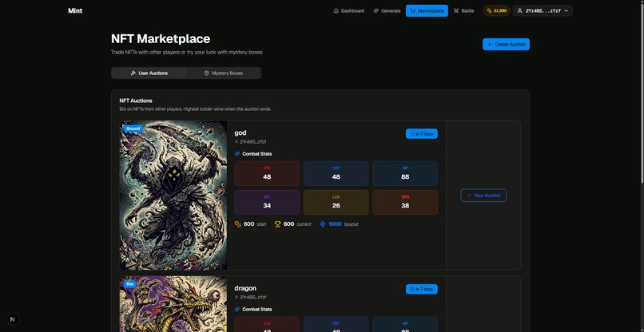Switch to the Mystery Boxes tab
The image size is (644, 332).
pyautogui.click(x=224, y=73)
